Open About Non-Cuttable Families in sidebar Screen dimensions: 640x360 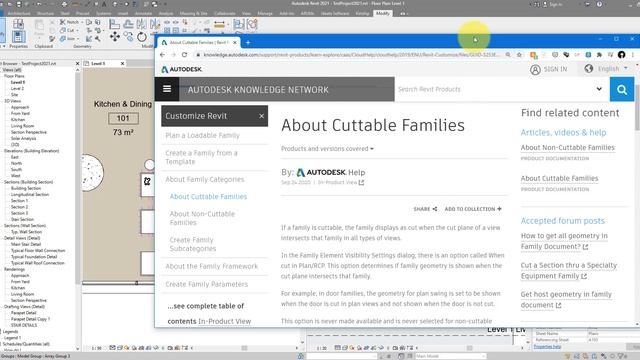[202, 218]
